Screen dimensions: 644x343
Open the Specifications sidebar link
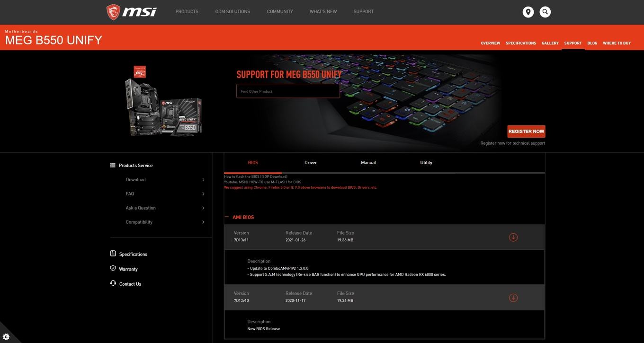pyautogui.click(x=133, y=254)
